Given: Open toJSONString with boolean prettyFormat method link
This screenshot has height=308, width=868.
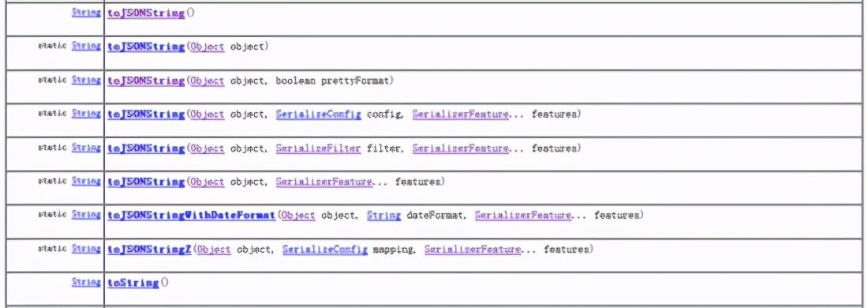Looking at the screenshot, I should click(146, 81).
